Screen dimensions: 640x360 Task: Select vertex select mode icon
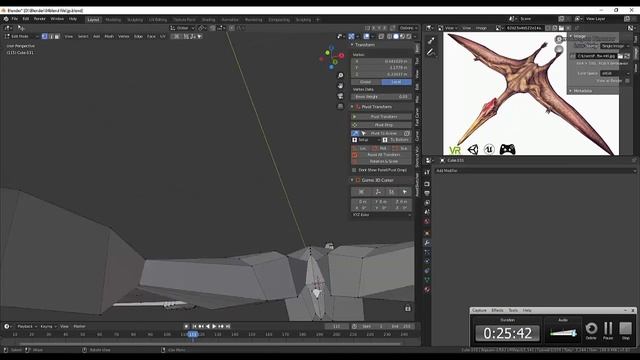44,36
